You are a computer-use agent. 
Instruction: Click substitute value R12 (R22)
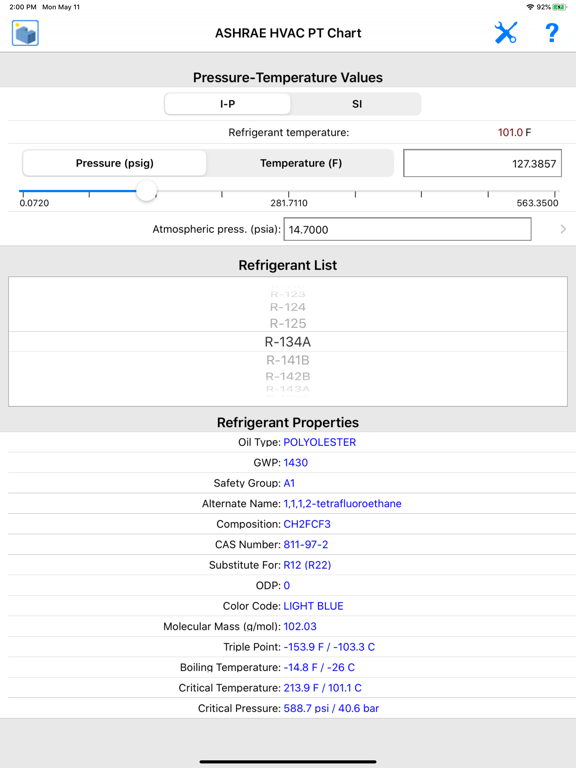308,565
